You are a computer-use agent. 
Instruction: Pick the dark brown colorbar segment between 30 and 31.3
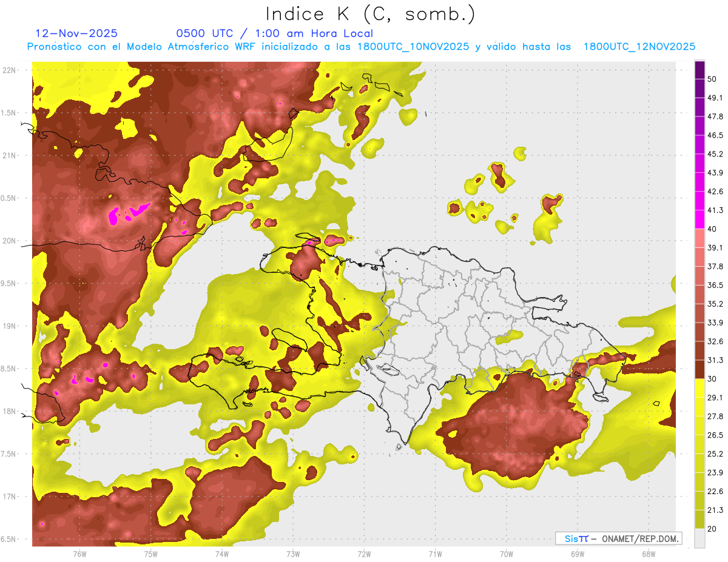(700, 369)
